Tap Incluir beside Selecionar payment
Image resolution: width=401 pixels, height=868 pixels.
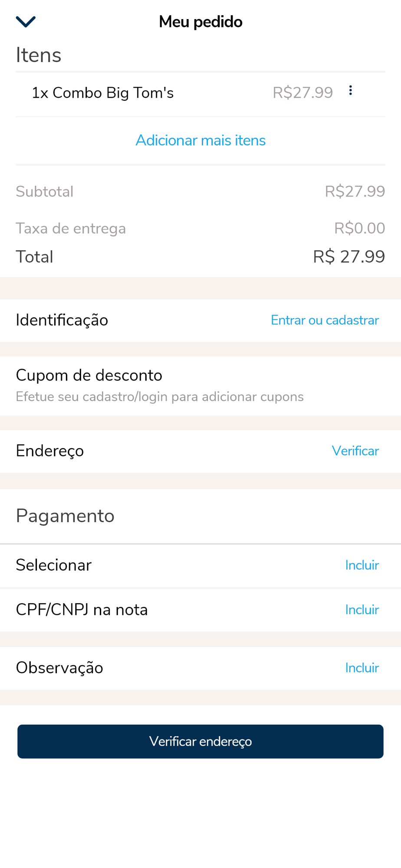coord(362,565)
